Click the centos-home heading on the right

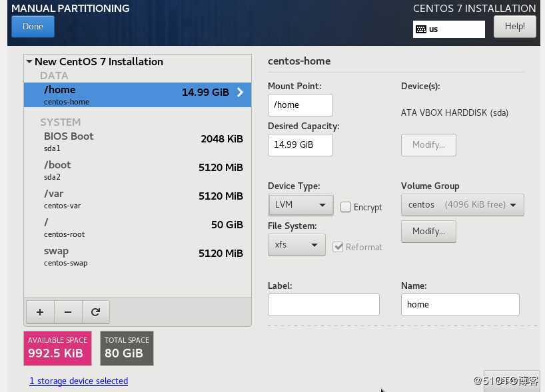[x=299, y=61]
